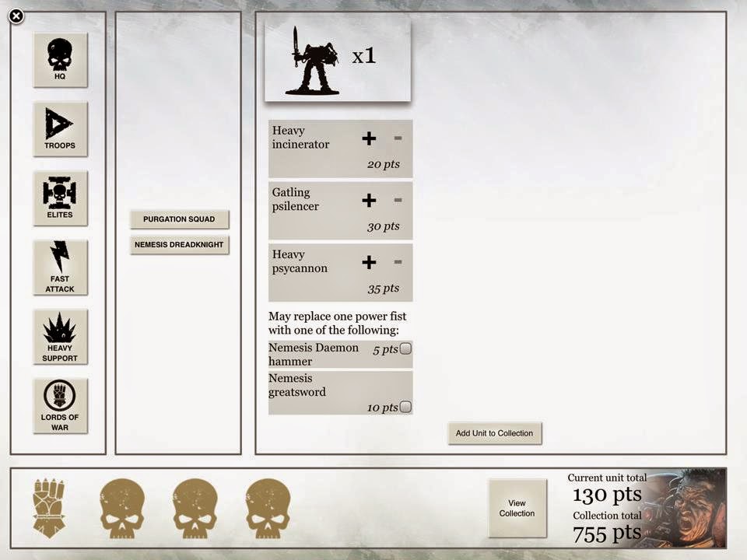Screen dimensions: 747x560
Task: Select the Lords of War category
Action: pos(60,406)
